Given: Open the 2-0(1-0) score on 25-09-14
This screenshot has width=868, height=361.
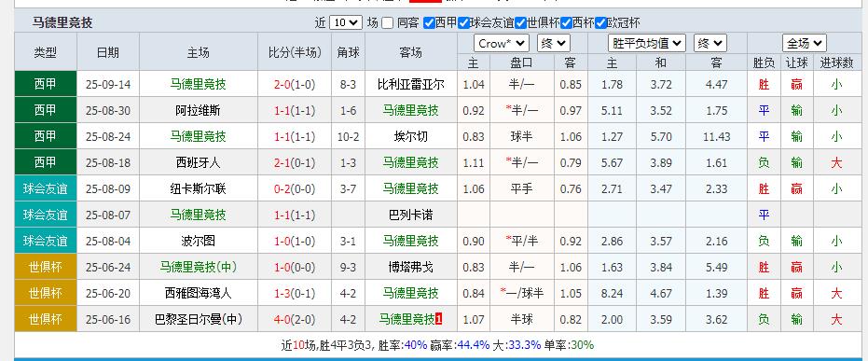Looking at the screenshot, I should tap(295, 85).
